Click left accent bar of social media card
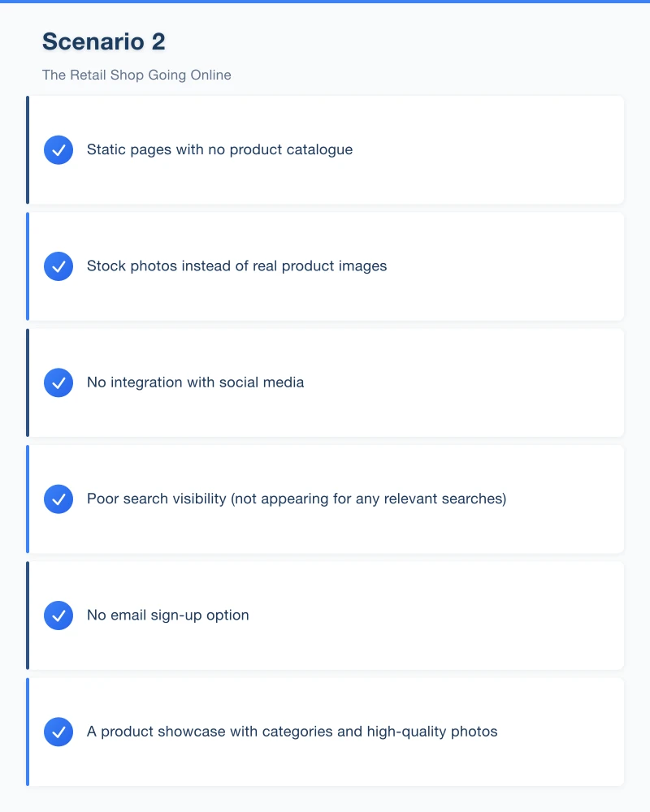Viewport: 650px width, 812px height. point(28,382)
